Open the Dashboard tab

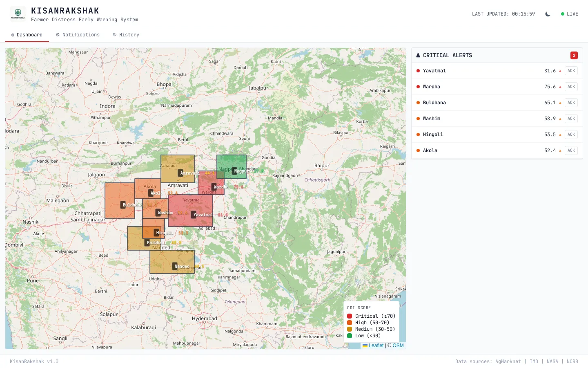point(27,35)
